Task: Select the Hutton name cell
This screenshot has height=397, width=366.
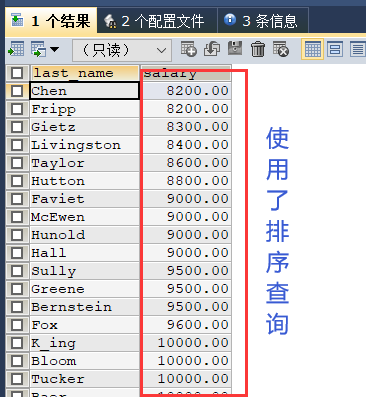Action: coord(85,181)
